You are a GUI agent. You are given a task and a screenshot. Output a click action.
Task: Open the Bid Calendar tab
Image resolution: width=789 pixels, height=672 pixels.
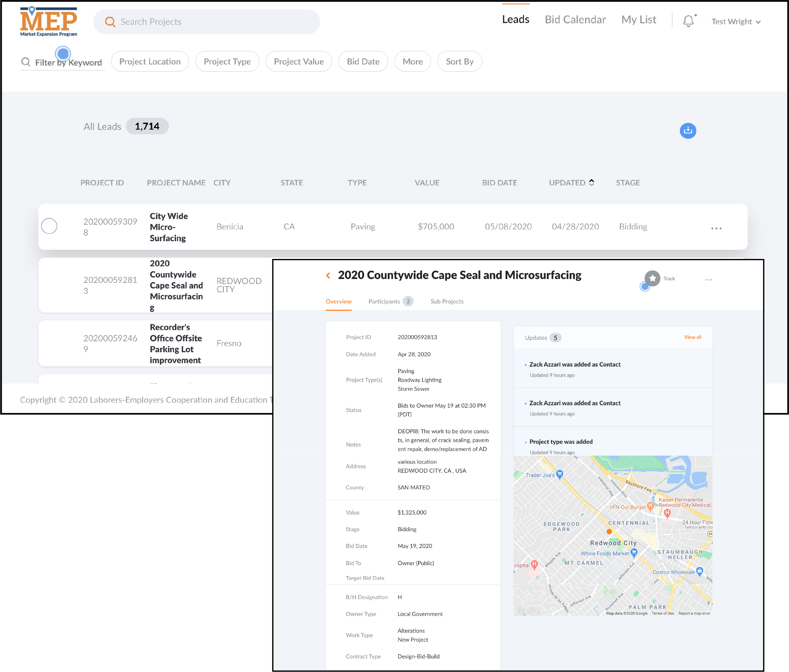click(575, 19)
